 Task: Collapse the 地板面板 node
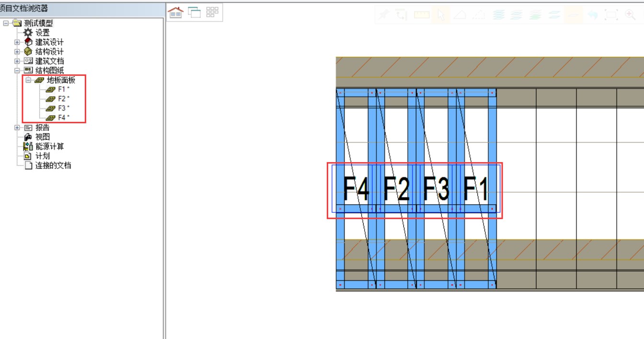[x=28, y=80]
